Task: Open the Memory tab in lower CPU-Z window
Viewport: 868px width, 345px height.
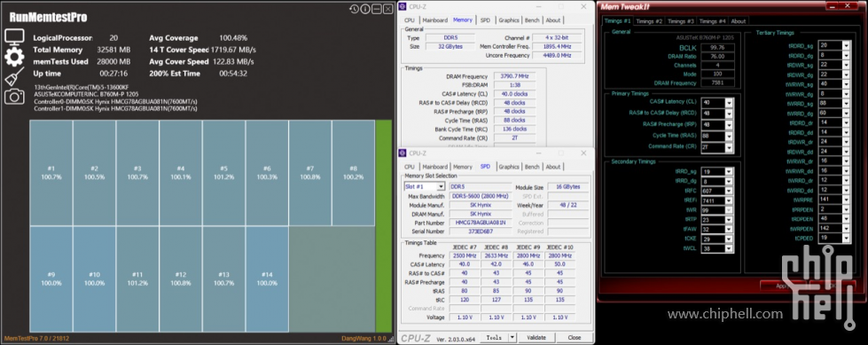Action: [463, 168]
